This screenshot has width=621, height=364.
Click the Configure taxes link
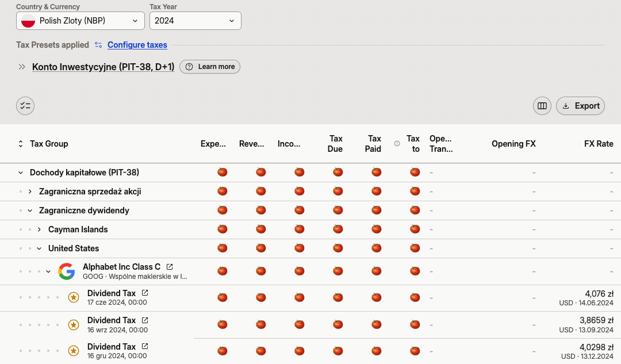click(x=137, y=45)
